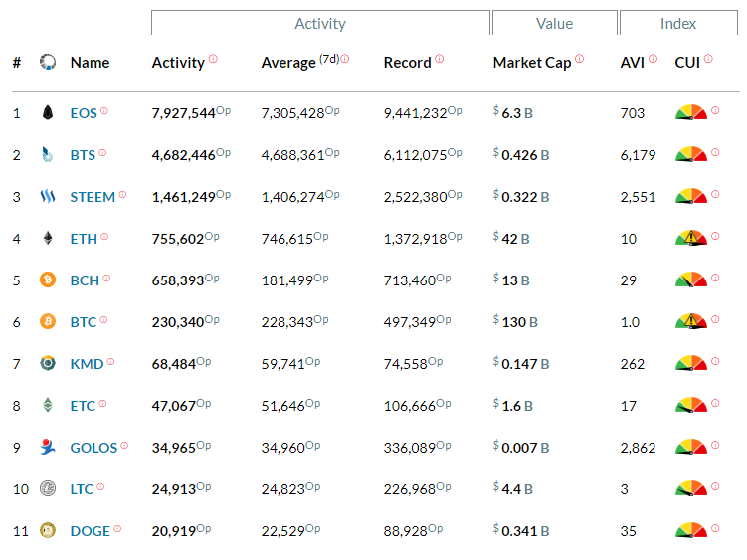
Task: Click the market cap value $130 B
Action: pos(515,321)
